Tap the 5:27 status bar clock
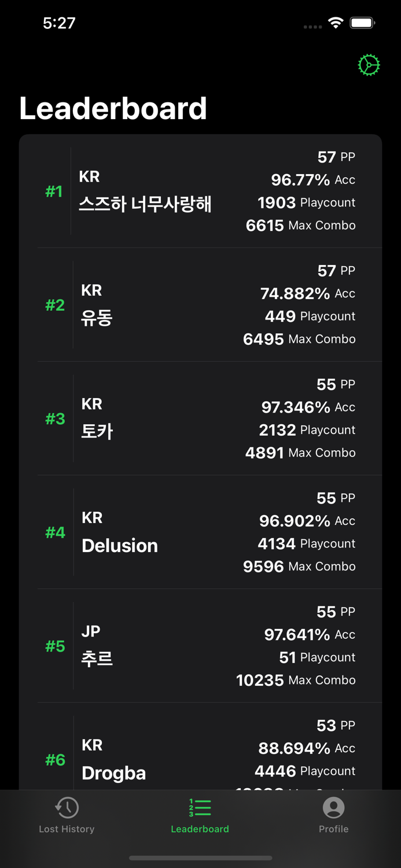The image size is (401, 868). [x=59, y=23]
